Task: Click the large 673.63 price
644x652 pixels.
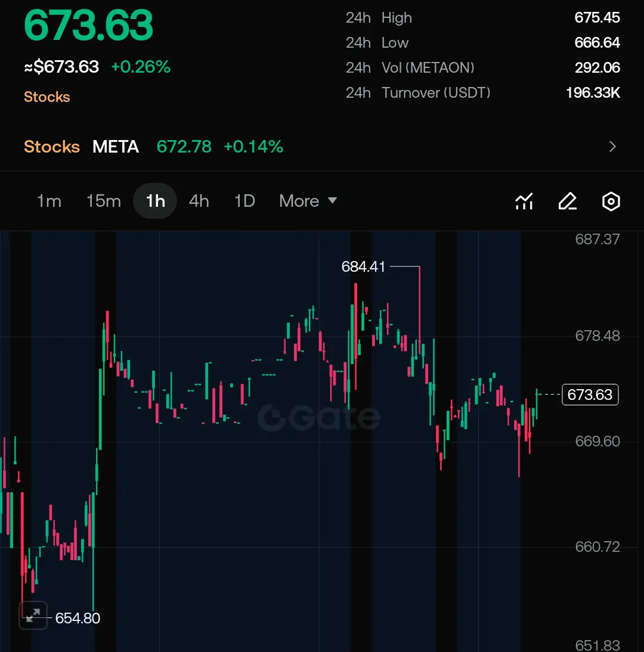Action: click(89, 26)
